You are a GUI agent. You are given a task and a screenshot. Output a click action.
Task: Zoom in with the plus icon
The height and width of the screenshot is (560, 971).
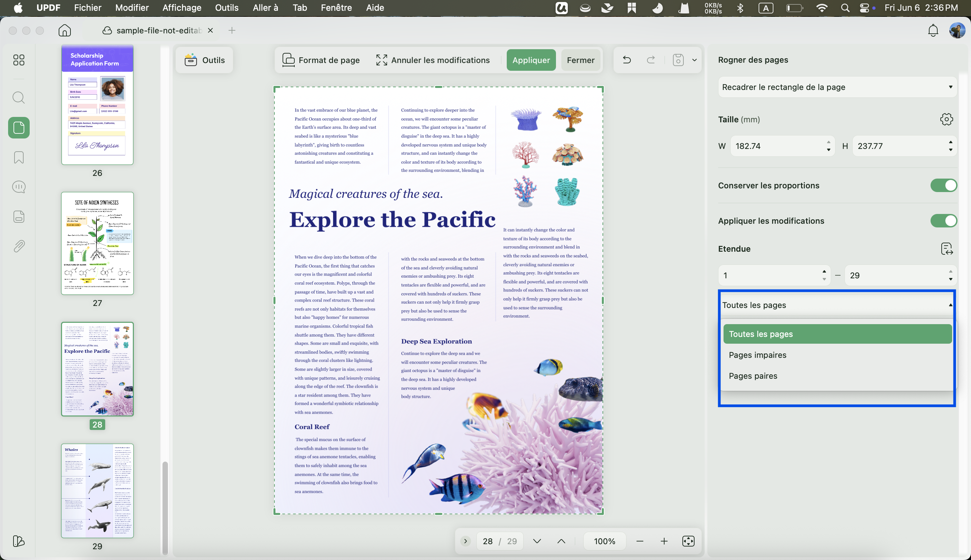[664, 541]
